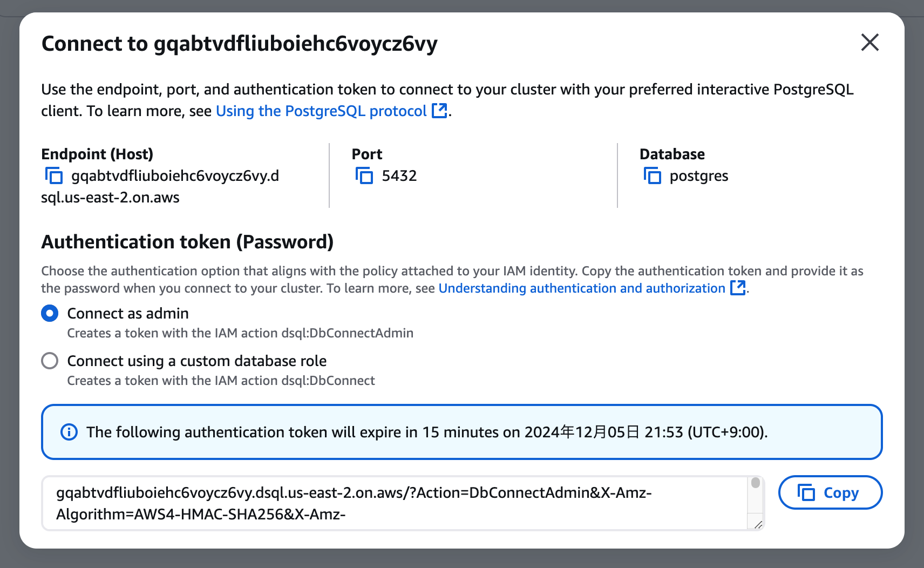Open Understanding authentication and authorization link
The image size is (924, 568).
pos(581,288)
